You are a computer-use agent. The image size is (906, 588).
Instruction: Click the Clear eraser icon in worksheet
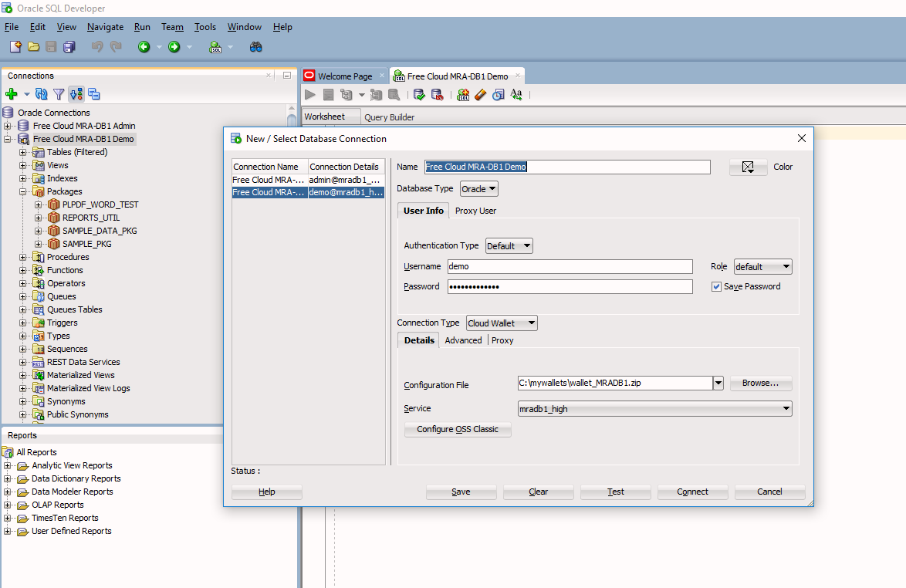(481, 94)
